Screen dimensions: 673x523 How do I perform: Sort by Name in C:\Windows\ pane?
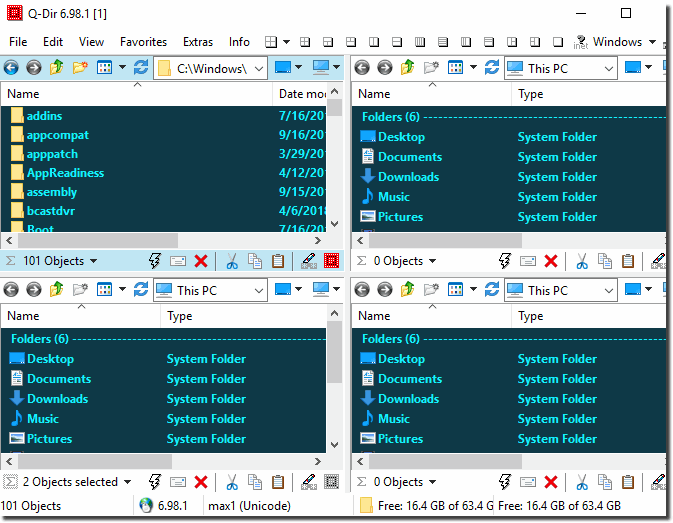point(136,94)
